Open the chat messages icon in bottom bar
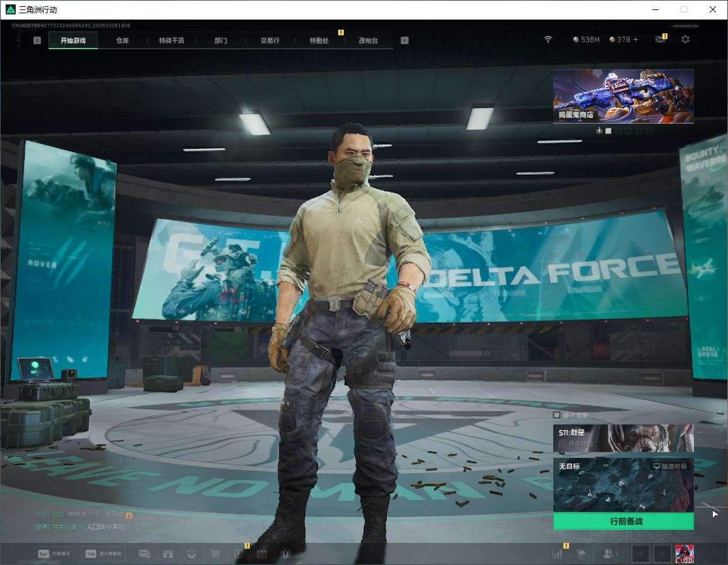Viewport: 728px width, 565px height. 144,554
